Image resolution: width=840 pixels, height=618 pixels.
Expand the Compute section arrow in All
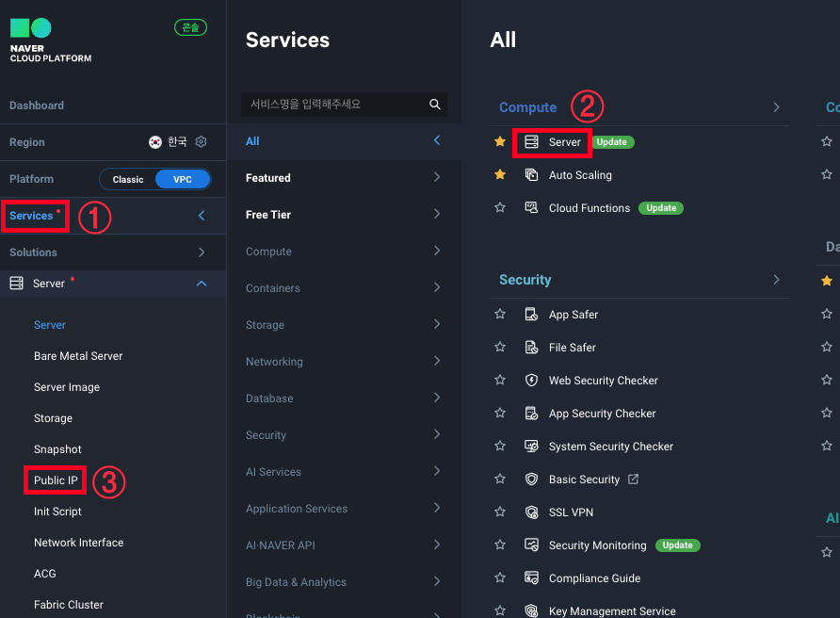click(x=776, y=107)
